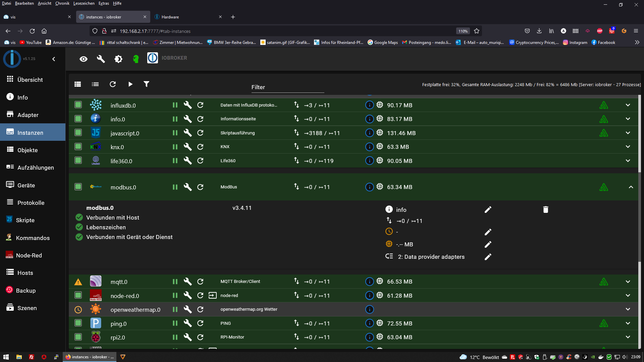Click the filter funnel icon in toolbar

point(146,84)
